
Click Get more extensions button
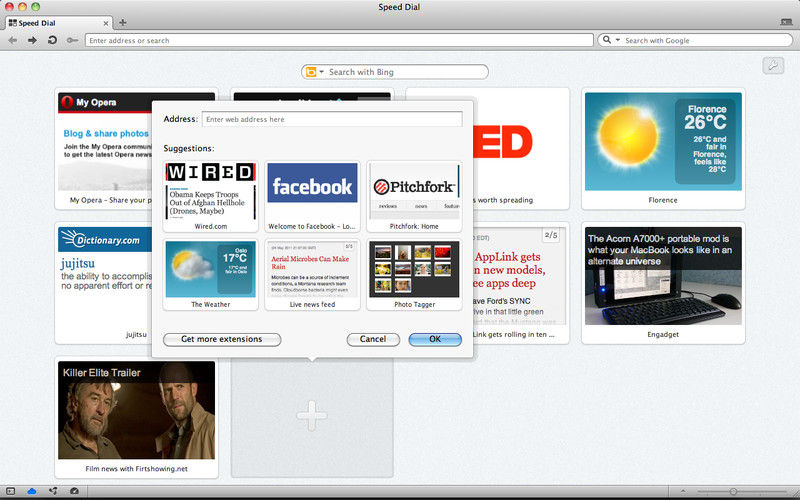(x=222, y=339)
